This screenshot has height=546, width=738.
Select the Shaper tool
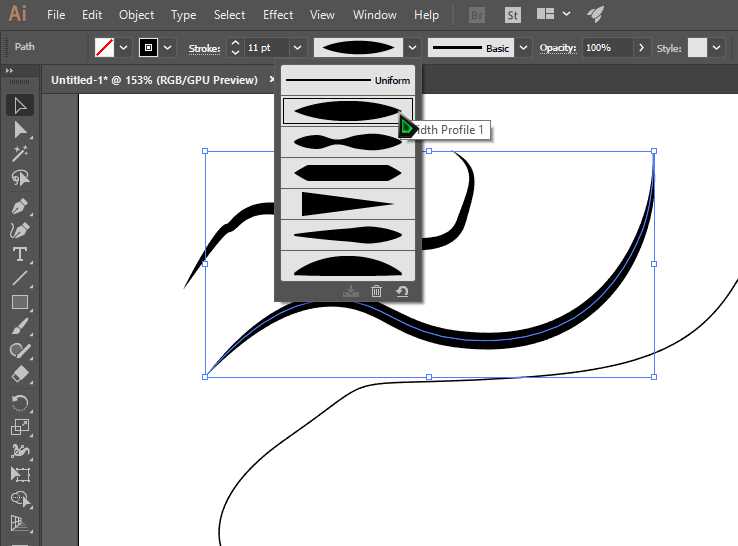pos(20,351)
